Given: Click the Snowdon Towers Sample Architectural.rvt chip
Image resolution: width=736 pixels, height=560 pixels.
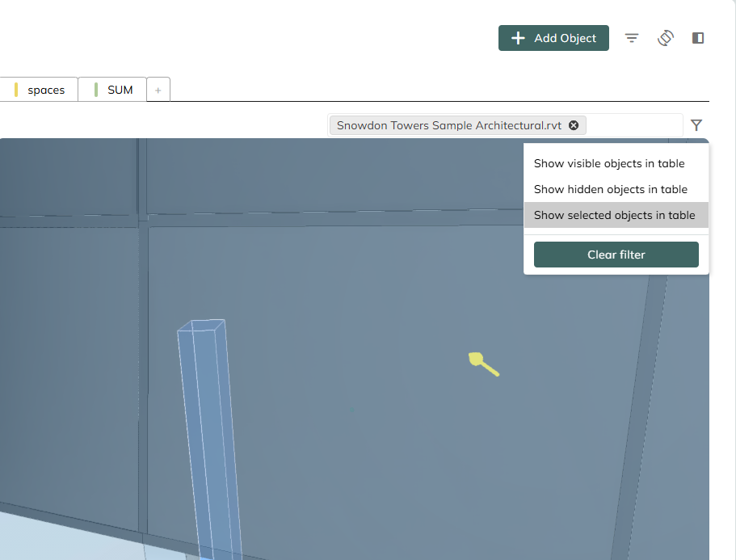Looking at the screenshot, I should click(448, 125).
